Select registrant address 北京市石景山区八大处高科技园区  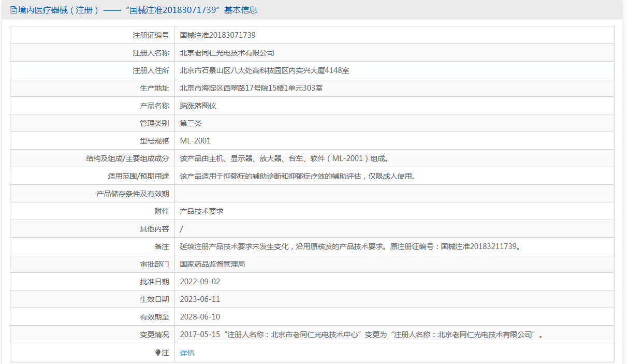pyautogui.click(x=235, y=70)
